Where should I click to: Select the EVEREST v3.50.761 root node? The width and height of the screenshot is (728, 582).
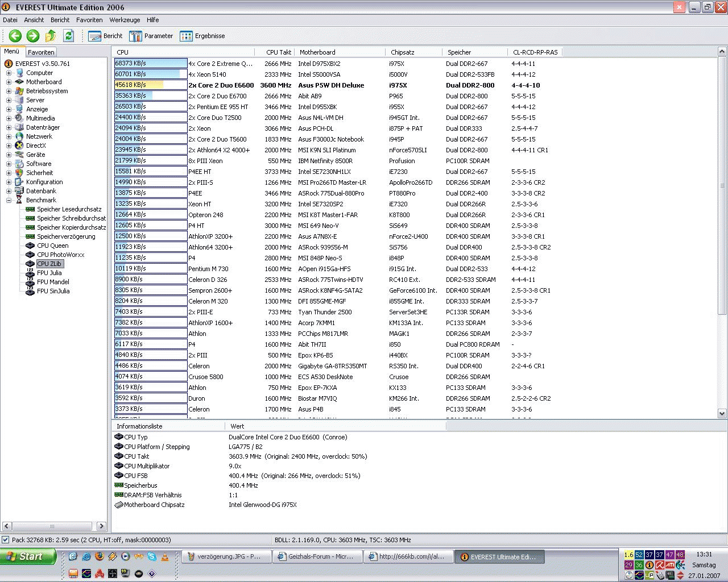pyautogui.click(x=43, y=64)
